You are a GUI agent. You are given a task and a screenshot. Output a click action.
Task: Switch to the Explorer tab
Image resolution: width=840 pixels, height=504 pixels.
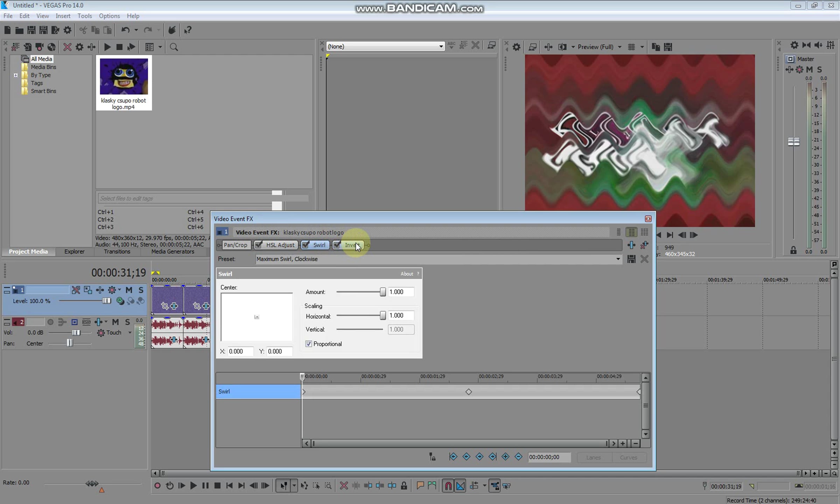click(x=74, y=252)
